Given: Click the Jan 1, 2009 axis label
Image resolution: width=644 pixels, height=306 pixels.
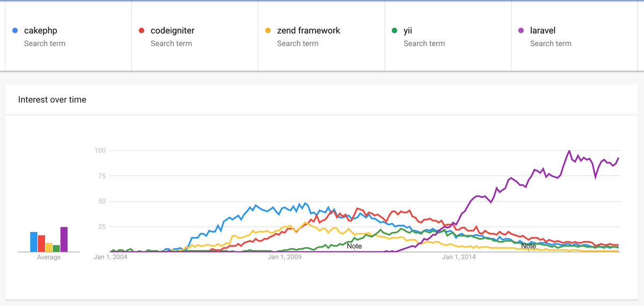Looking at the screenshot, I should 284,257.
